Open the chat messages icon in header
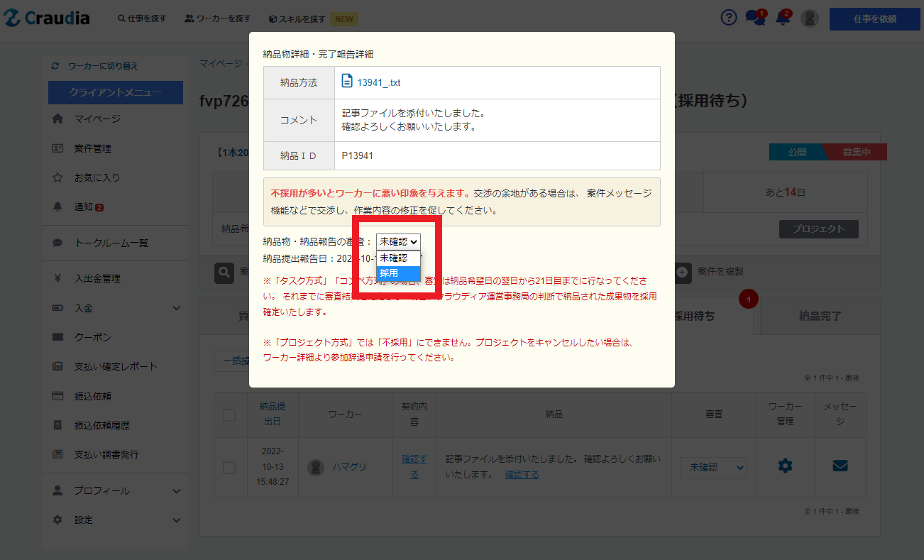The width and height of the screenshot is (924, 560). [x=754, y=18]
